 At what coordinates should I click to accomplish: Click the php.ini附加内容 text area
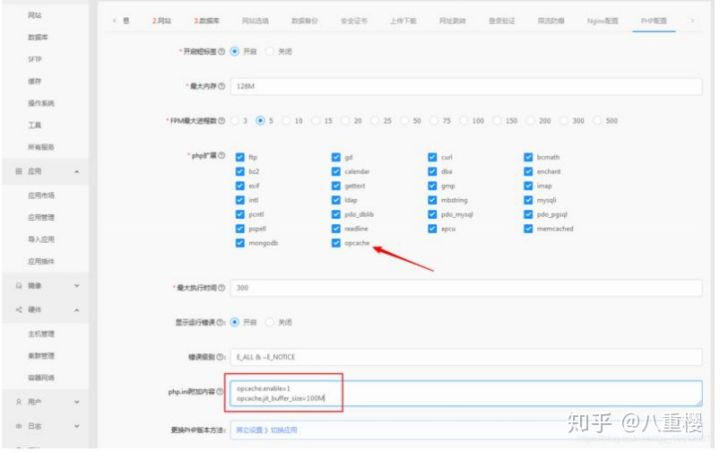466,393
